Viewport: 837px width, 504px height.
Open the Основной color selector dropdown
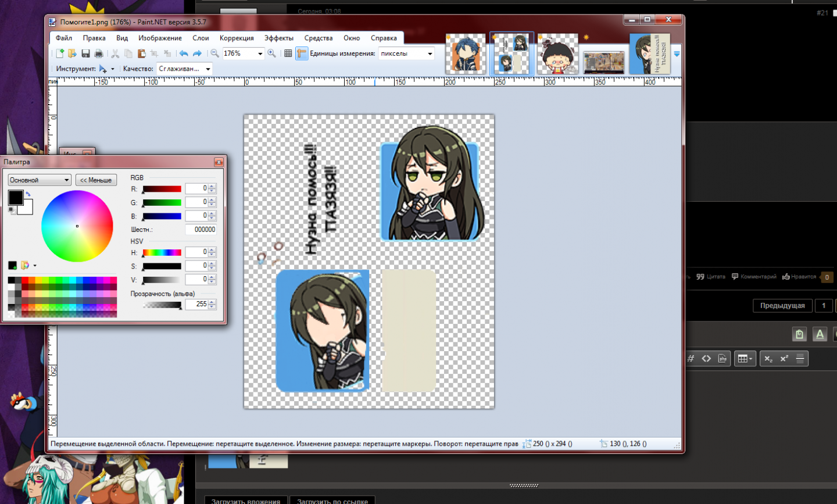pos(40,180)
